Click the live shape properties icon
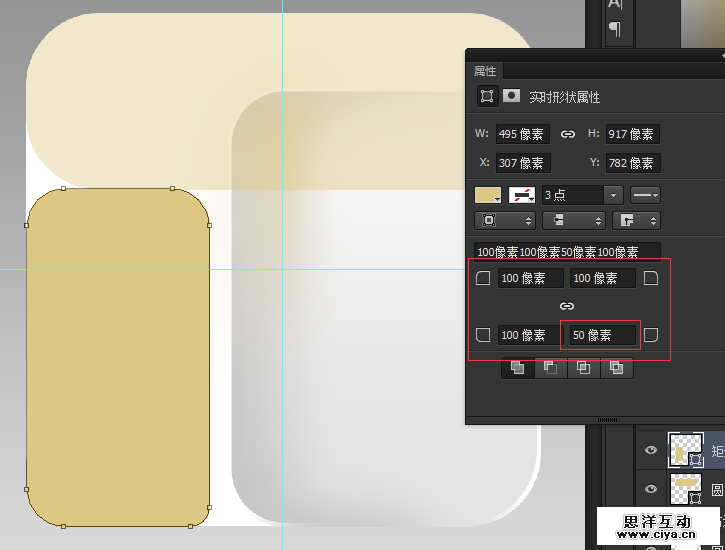725x550 pixels. pyautogui.click(x=487, y=97)
